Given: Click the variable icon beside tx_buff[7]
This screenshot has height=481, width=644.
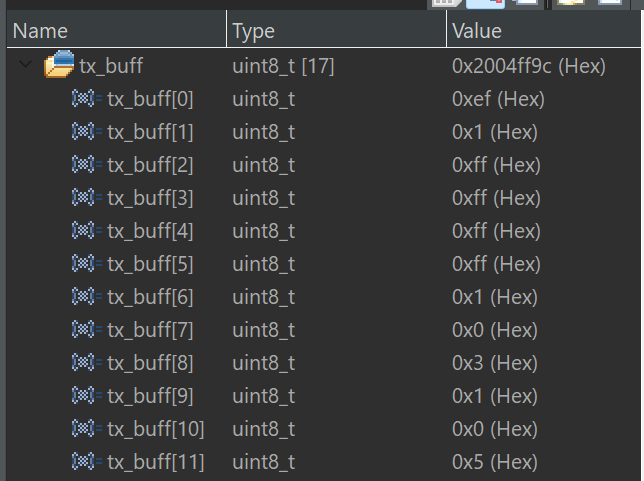Looking at the screenshot, I should click(x=87, y=329).
